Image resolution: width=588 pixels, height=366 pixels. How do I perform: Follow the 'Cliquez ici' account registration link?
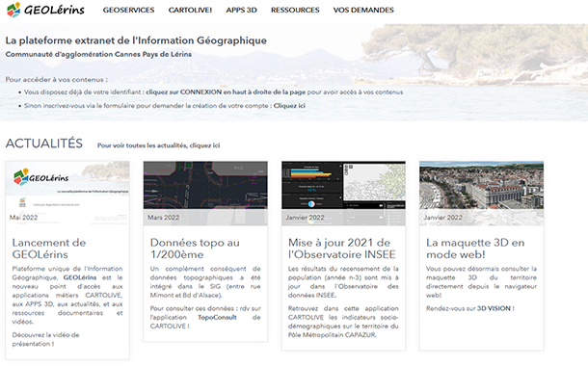[x=289, y=106]
